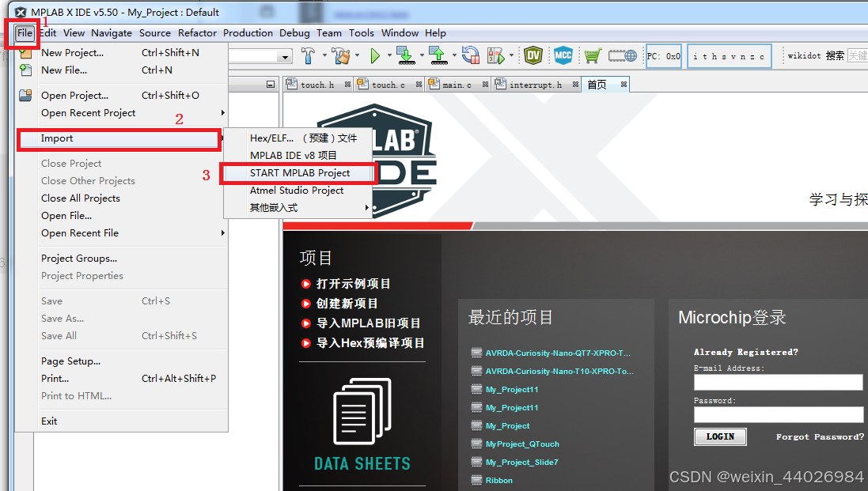
Task: Open clean and build dropdown arrow
Action: pos(357,55)
